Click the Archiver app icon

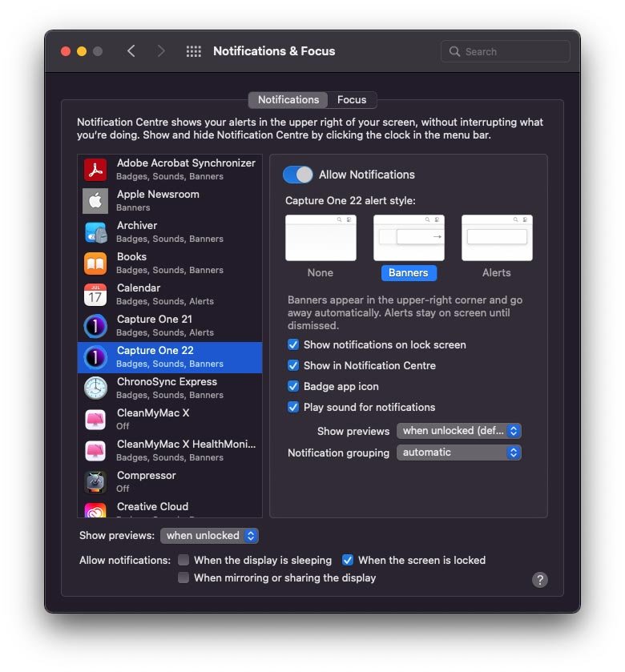click(95, 232)
